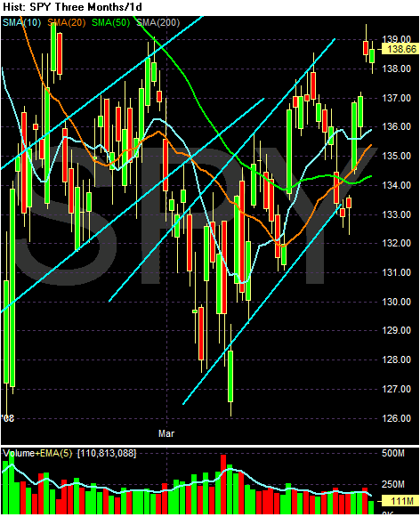
Task: Click the last green candlestick near 138.66
Action: tap(372, 56)
